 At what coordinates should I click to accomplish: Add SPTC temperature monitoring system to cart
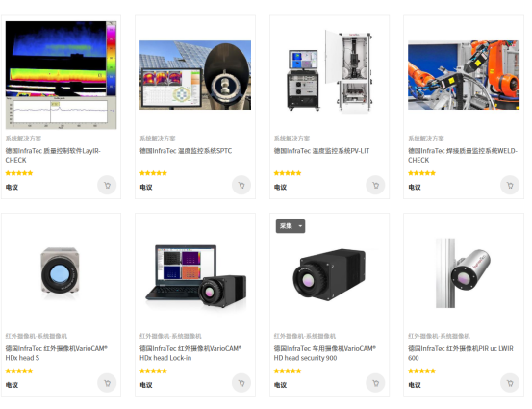tap(241, 186)
